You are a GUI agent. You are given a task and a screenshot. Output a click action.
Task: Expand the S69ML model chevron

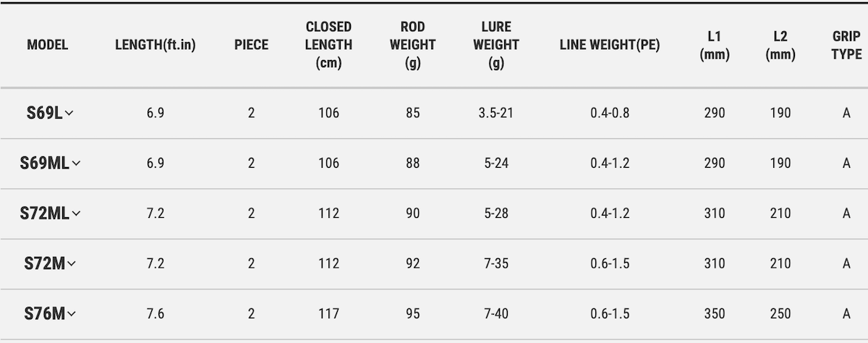tap(76, 164)
